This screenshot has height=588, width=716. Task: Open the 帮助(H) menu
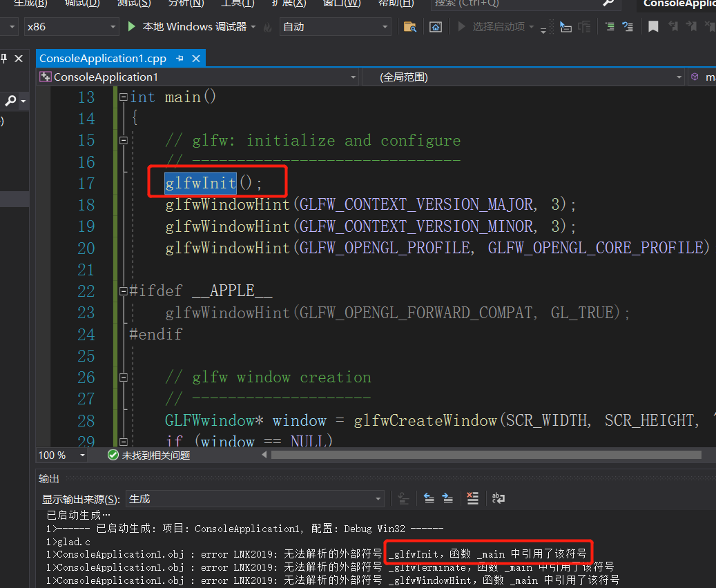pos(396,3)
